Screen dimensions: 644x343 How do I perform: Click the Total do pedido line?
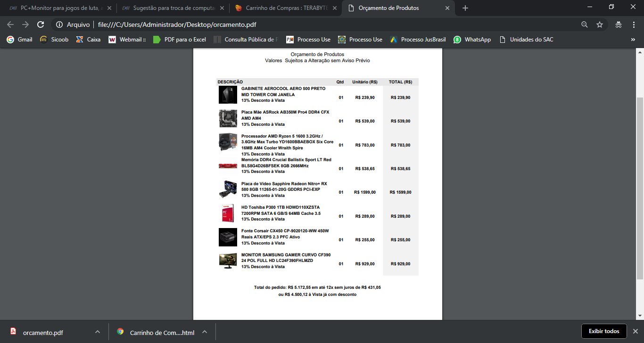coord(317,287)
